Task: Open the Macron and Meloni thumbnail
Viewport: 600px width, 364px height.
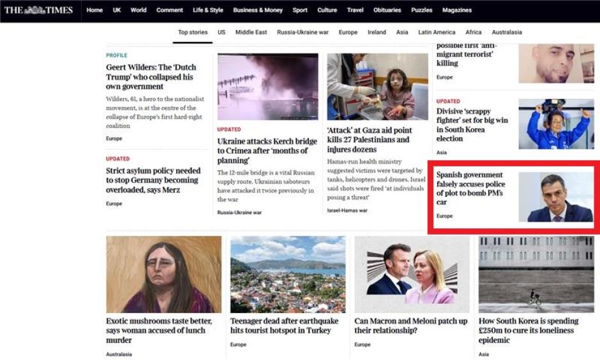Action: (412, 275)
